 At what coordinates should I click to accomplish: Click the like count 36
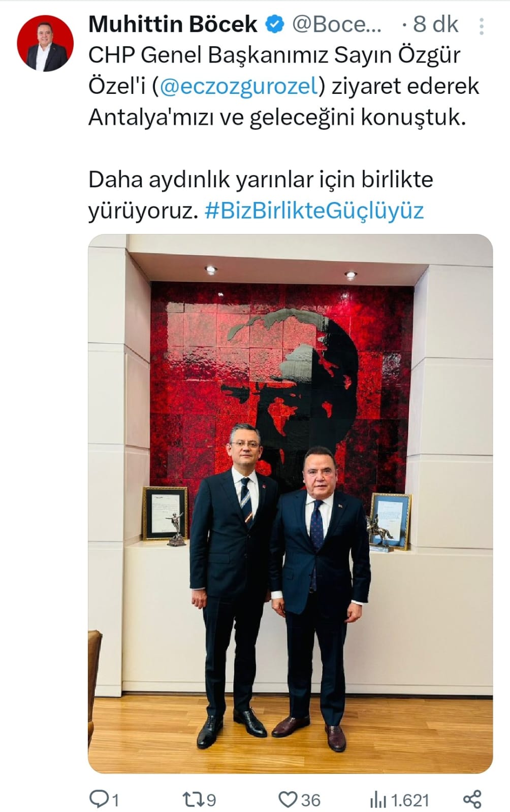click(311, 800)
